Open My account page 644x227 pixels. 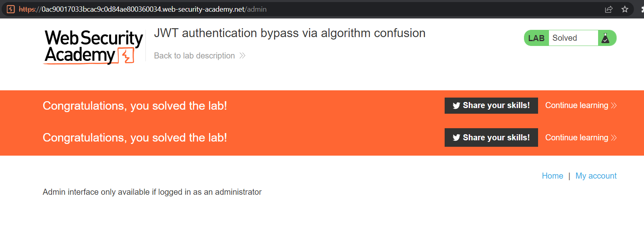(x=596, y=176)
